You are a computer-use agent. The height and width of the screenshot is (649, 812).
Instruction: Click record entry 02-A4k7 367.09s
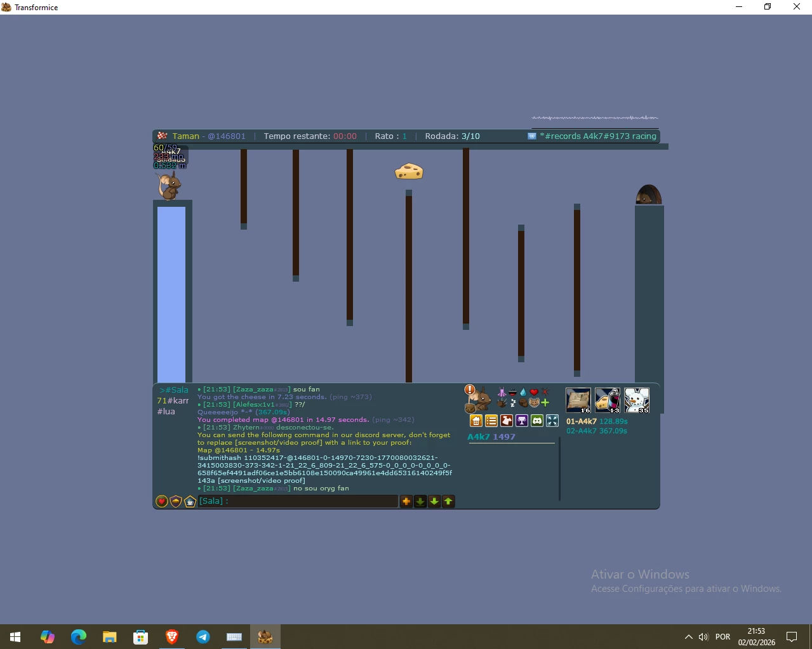pyautogui.click(x=597, y=431)
